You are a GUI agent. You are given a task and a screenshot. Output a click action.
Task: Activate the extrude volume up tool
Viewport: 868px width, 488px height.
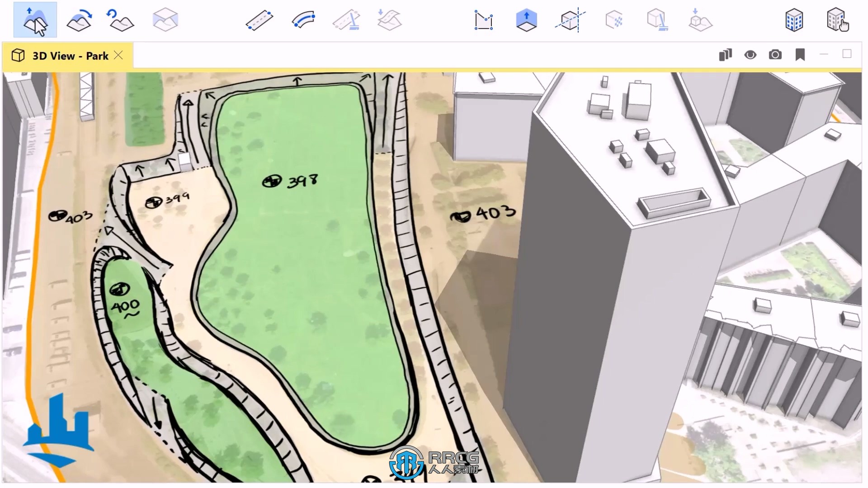[526, 21]
